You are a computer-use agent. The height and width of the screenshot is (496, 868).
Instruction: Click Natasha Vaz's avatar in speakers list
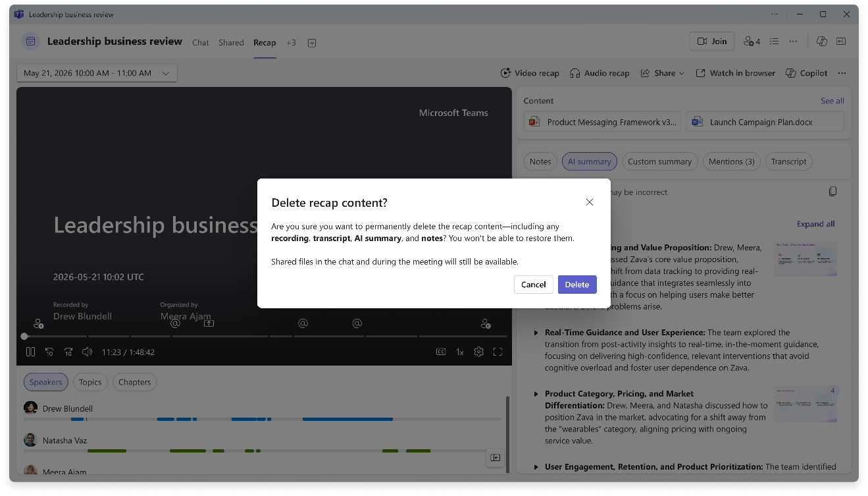point(30,440)
